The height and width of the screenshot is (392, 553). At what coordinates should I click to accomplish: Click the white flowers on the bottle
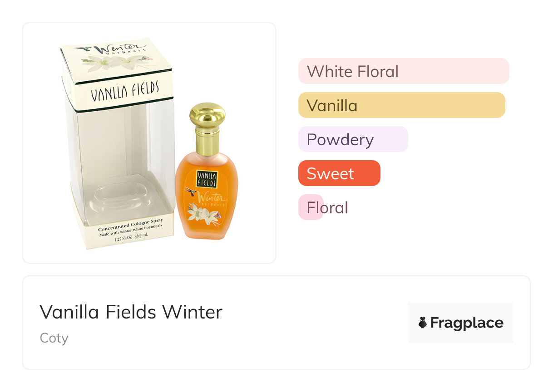(x=201, y=212)
